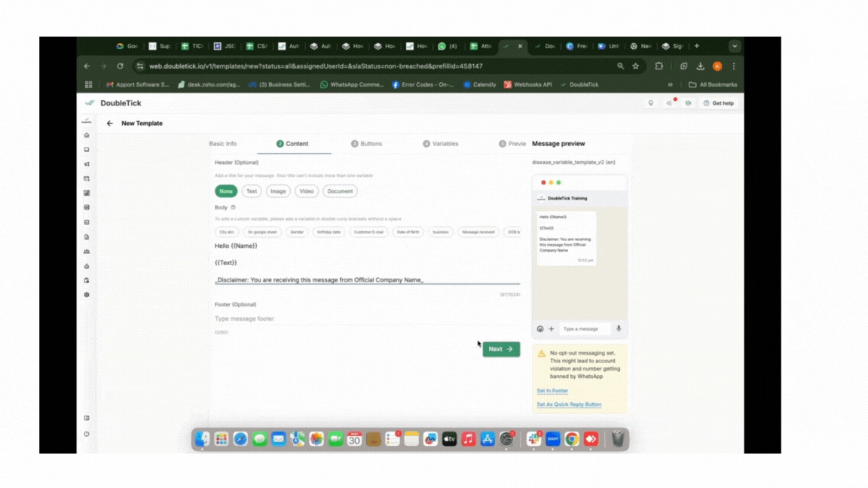Click the back arrow beside New Template

tap(110, 124)
